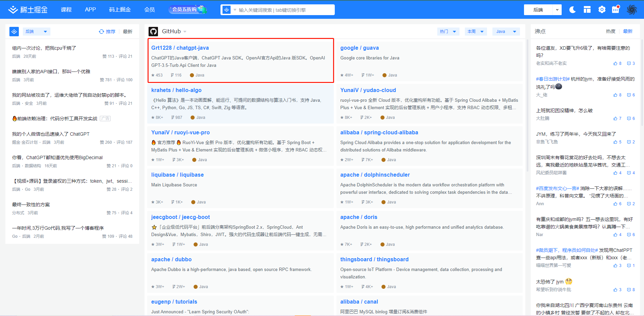
Task: Open the Java language dropdown
Action: tap(506, 32)
